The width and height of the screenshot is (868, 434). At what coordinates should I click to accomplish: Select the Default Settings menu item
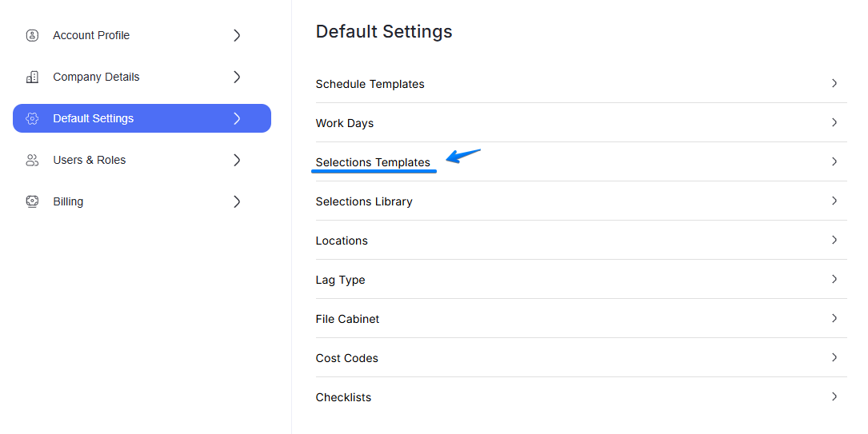click(94, 118)
